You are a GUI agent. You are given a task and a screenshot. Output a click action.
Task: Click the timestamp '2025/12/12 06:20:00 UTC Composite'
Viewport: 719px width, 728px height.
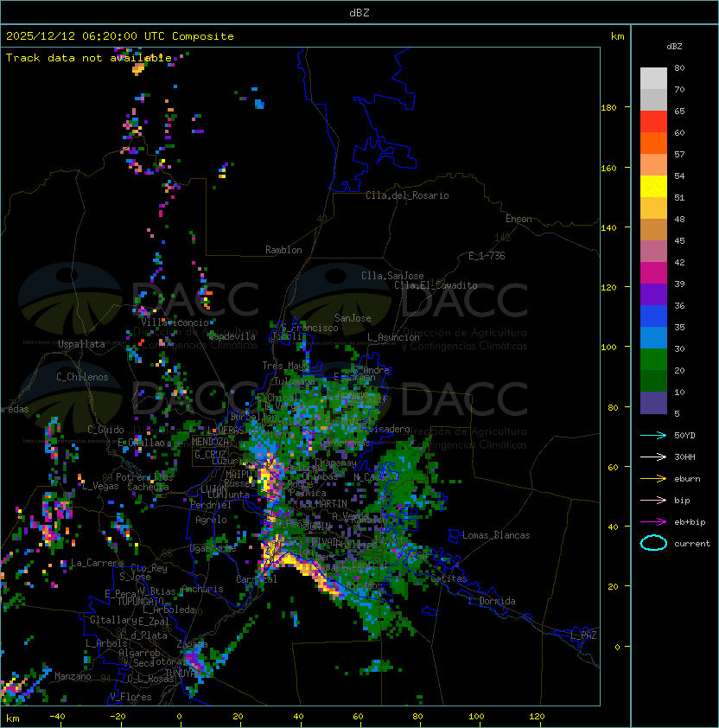pyautogui.click(x=120, y=36)
